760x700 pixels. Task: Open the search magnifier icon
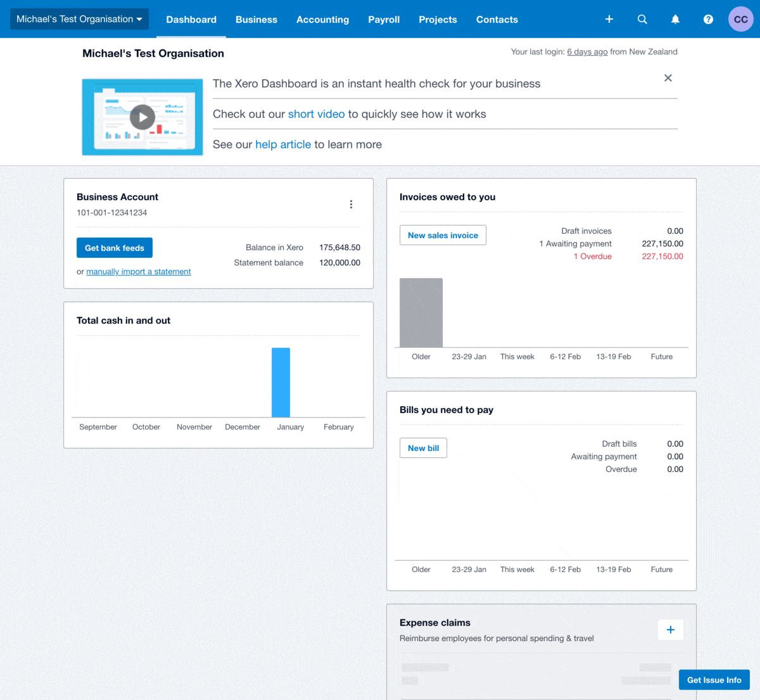pyautogui.click(x=642, y=19)
